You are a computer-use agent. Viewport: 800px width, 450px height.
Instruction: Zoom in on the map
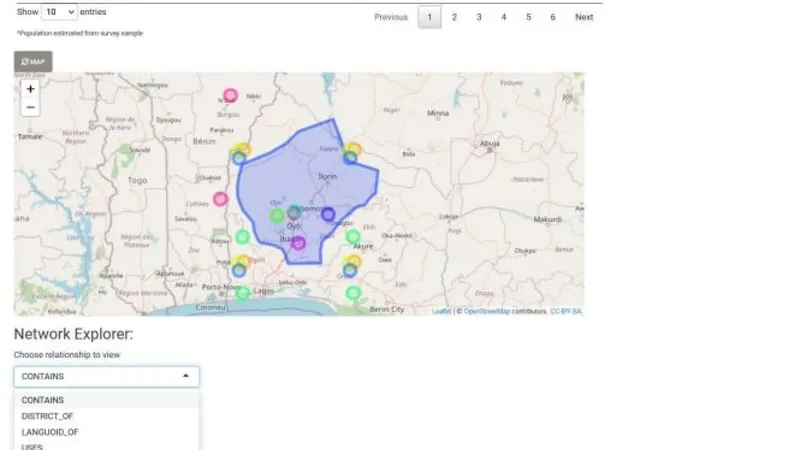pos(30,89)
